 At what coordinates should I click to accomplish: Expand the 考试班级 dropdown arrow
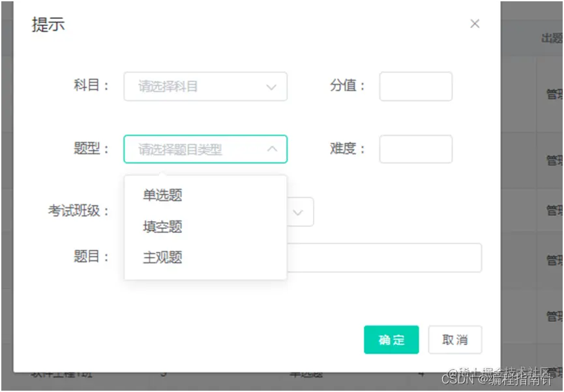[298, 213]
